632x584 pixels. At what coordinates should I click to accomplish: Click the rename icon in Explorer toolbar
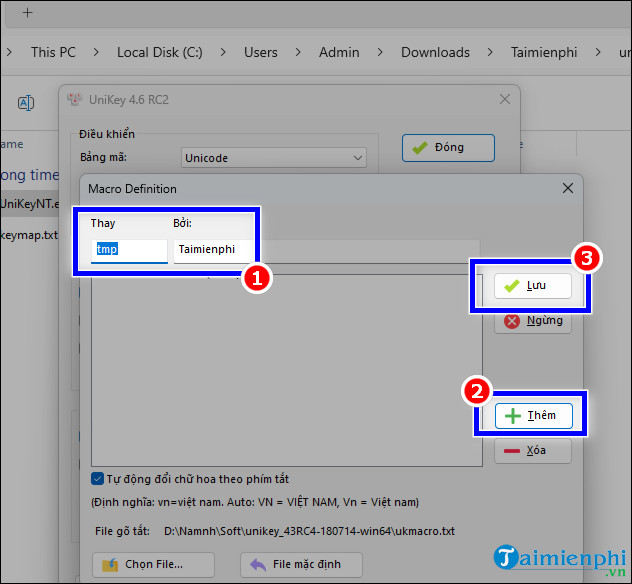click(26, 103)
